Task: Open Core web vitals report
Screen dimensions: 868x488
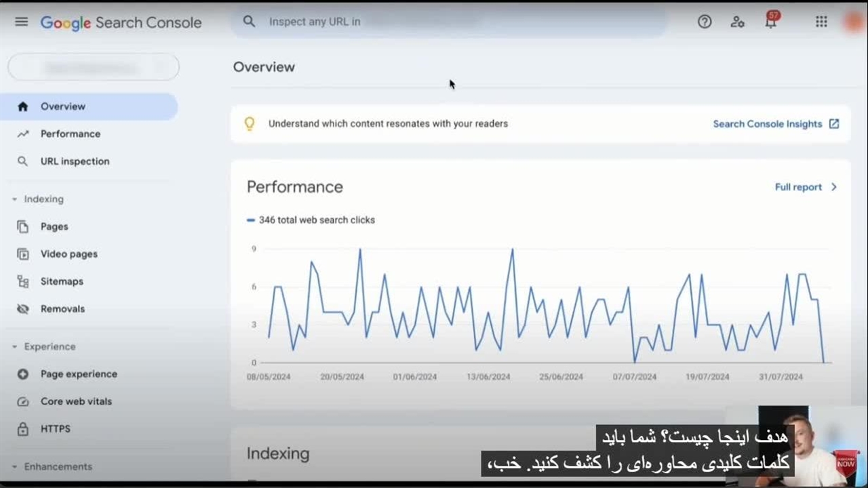Action: coord(76,401)
